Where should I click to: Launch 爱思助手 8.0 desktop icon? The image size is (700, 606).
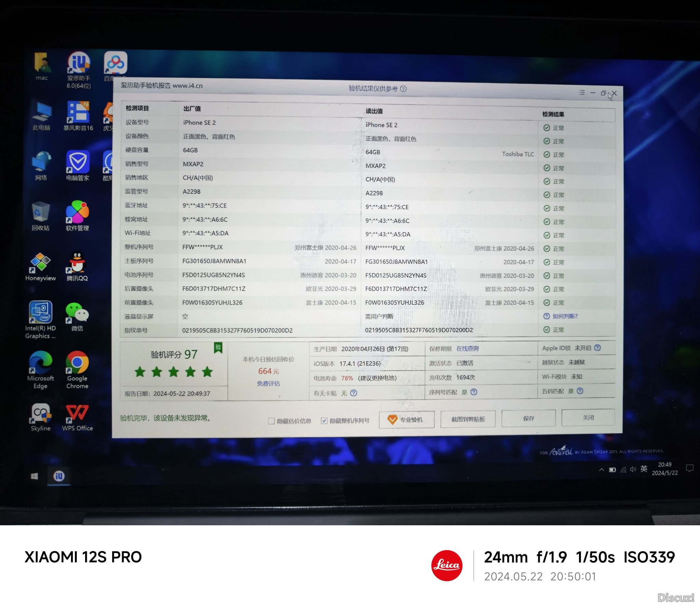[x=79, y=70]
